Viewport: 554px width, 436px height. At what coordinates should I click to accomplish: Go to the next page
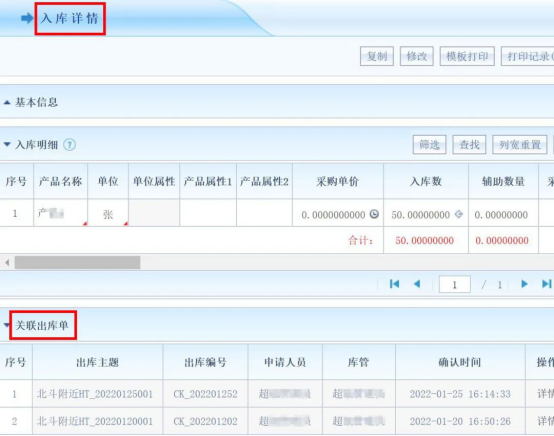click(525, 284)
